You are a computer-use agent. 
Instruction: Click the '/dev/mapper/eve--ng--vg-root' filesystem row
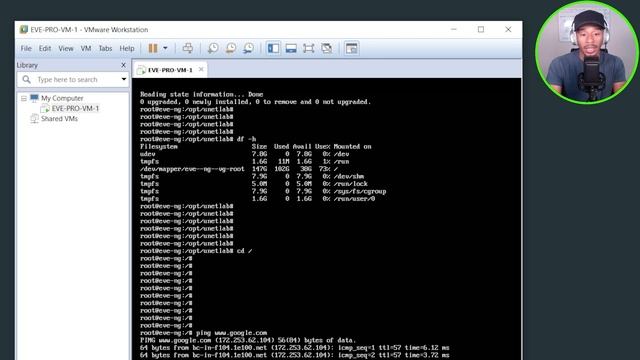pyautogui.click(x=239, y=169)
